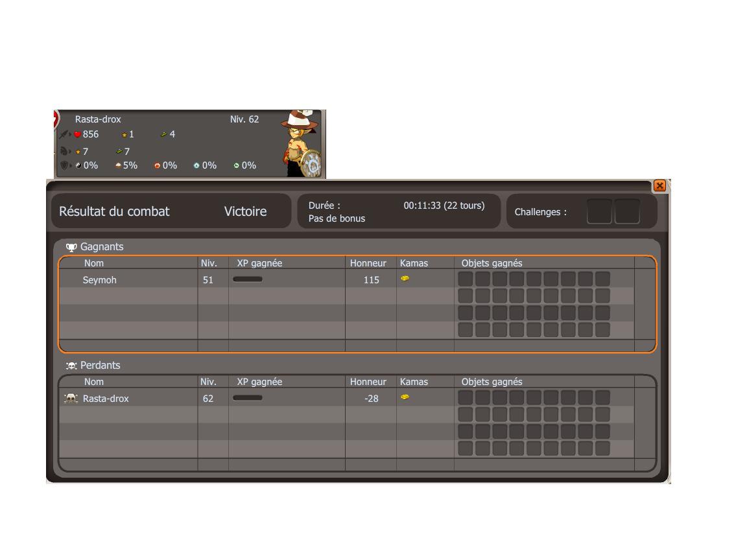The image size is (747, 560).
Task: Click the XP gagnée header in Perdants table
Action: tap(259, 382)
